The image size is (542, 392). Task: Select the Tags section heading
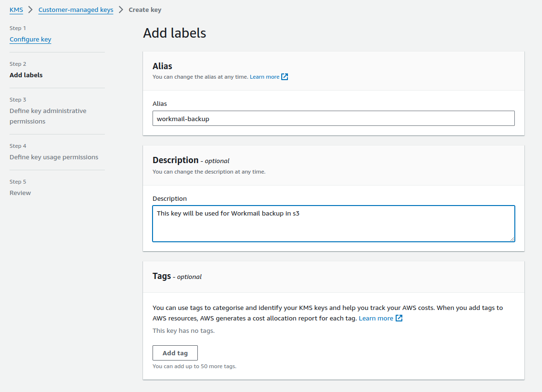point(162,276)
